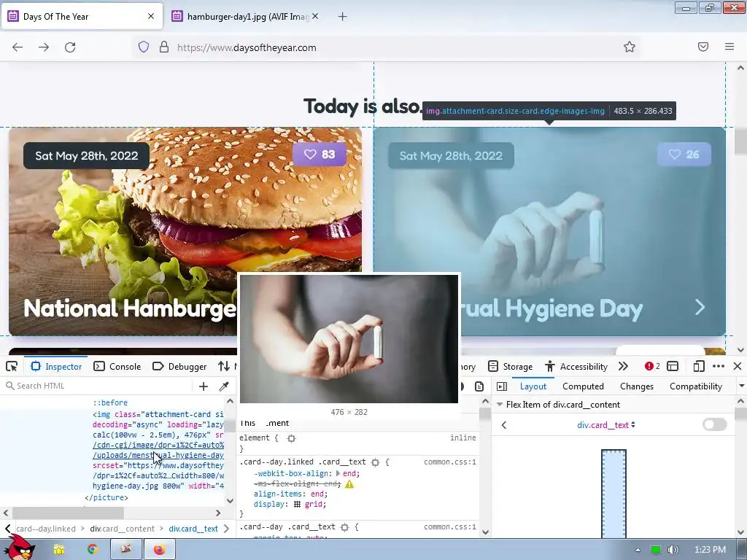Open the Pocket save icon
Screen dimensions: 747x560
(703, 47)
